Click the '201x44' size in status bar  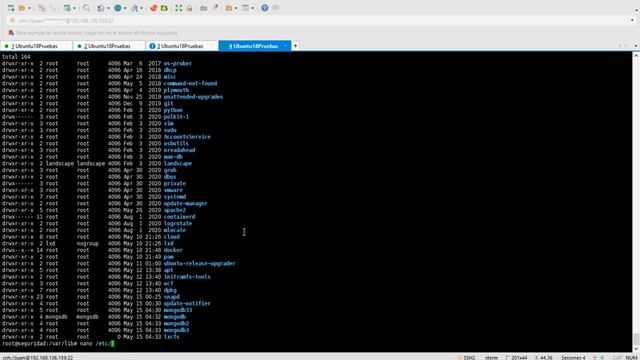tap(519, 358)
